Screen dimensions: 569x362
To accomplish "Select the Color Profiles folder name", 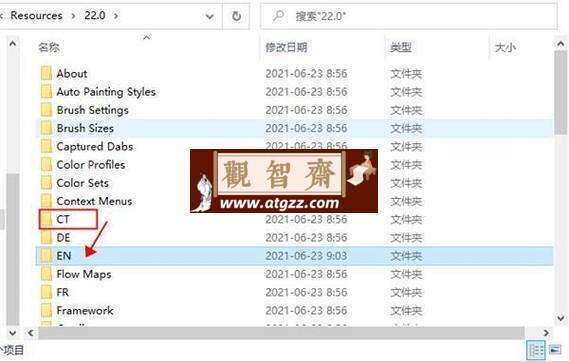I will [x=91, y=164].
